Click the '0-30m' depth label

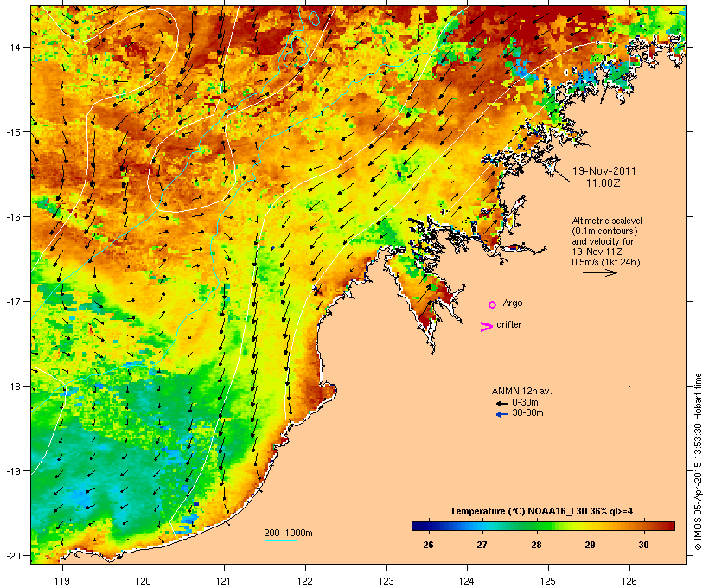coord(525,402)
